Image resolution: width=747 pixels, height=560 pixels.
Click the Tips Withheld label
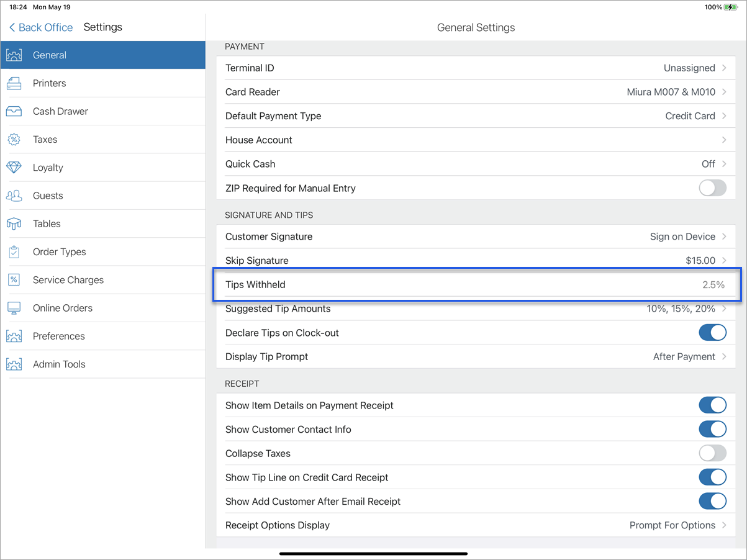pyautogui.click(x=255, y=285)
